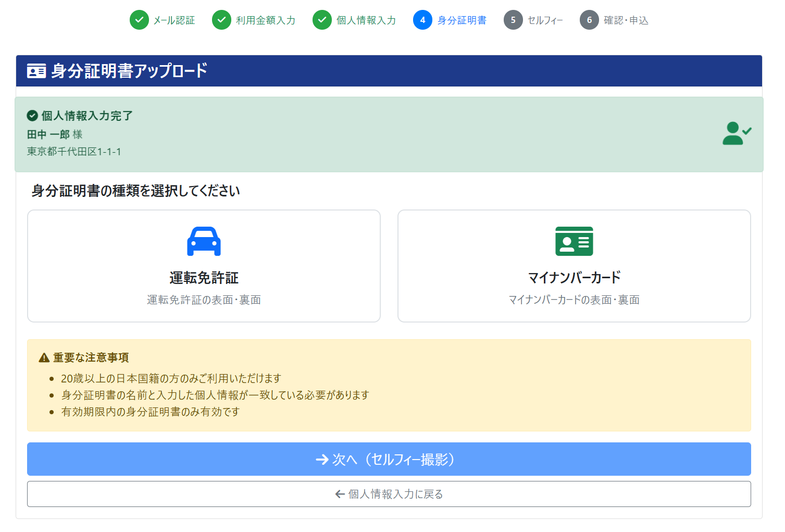Image resolution: width=785 pixels, height=532 pixels.
Task: Click the green check icon for メール認証 step
Action: (139, 20)
